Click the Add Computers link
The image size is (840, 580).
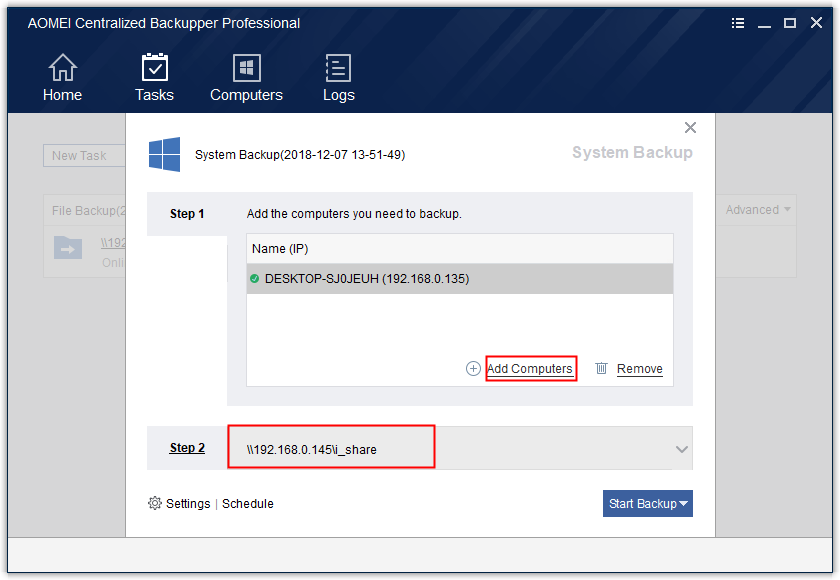[530, 368]
